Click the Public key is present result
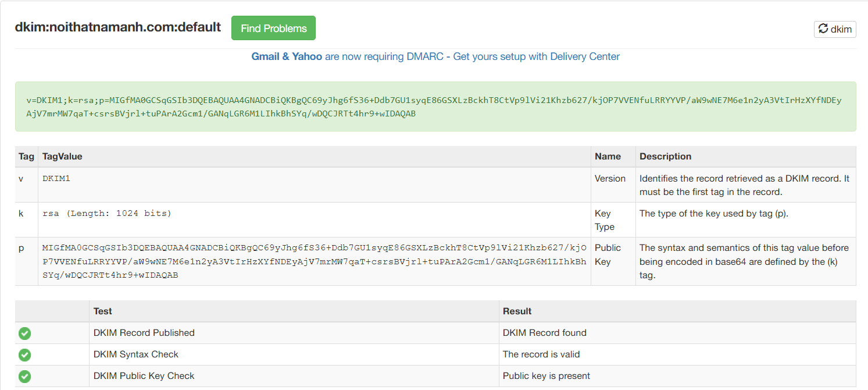 click(x=546, y=376)
